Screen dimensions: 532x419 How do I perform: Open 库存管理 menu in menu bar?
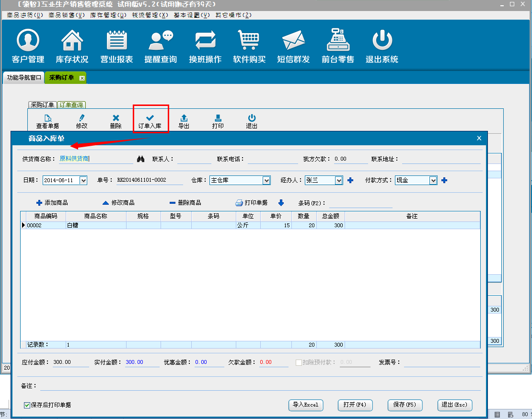pyautogui.click(x=108, y=15)
